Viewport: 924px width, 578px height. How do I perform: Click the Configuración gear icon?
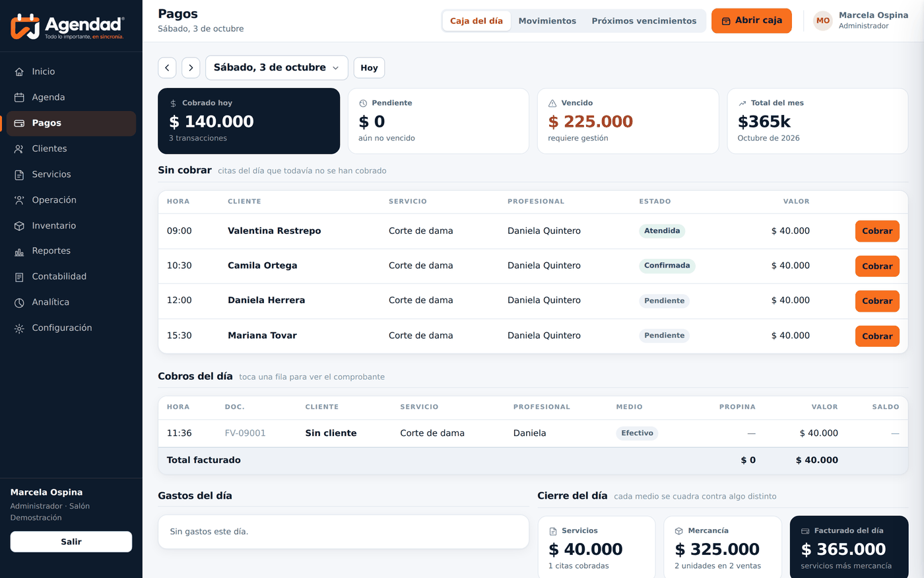click(x=19, y=328)
